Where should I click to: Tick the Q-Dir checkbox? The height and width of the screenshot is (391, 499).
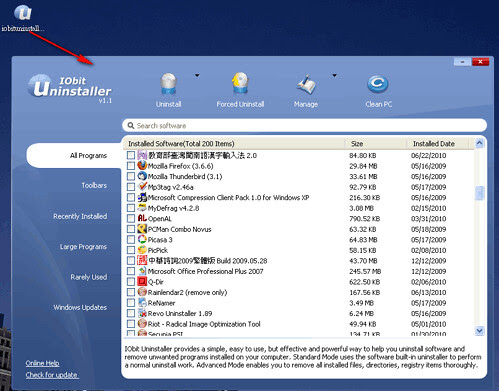click(x=131, y=282)
